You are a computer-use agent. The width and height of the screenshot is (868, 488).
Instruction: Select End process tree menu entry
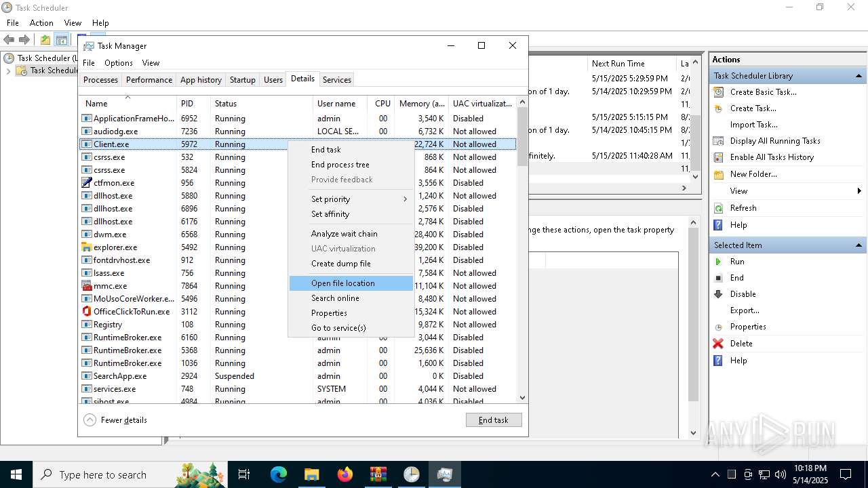pyautogui.click(x=351, y=165)
